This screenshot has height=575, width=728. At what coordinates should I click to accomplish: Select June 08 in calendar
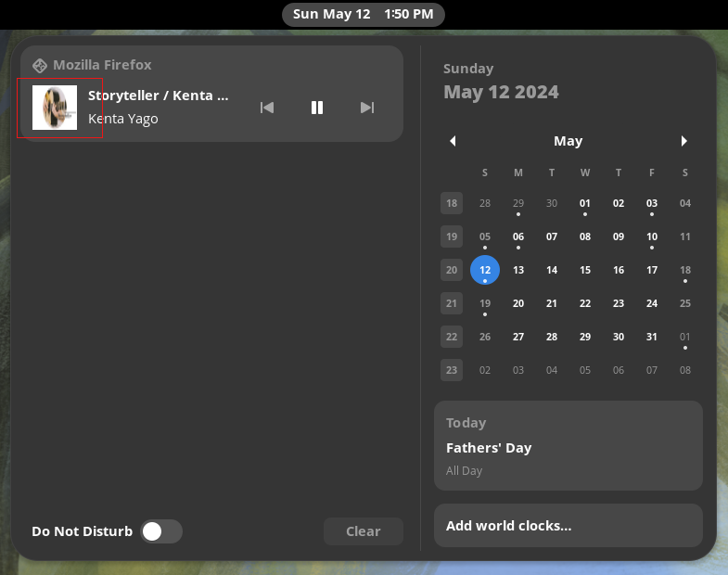[x=685, y=370]
